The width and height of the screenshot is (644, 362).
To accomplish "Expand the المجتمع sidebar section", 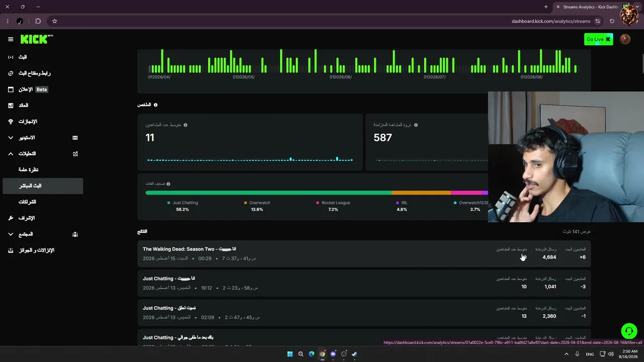I will click(x=43, y=234).
